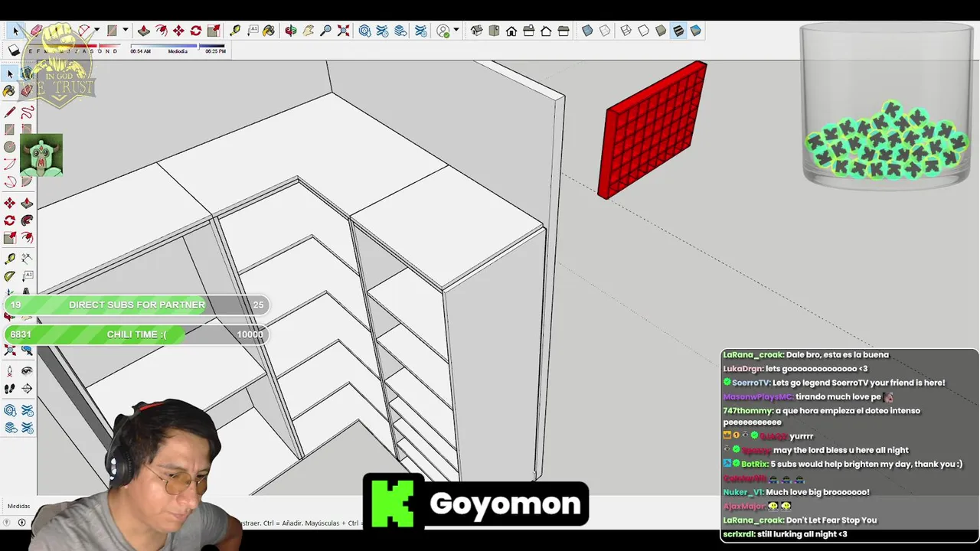Viewport: 980px width, 551px height.
Task: Select the Line pencil tool in left toolbar
Action: click(9, 112)
